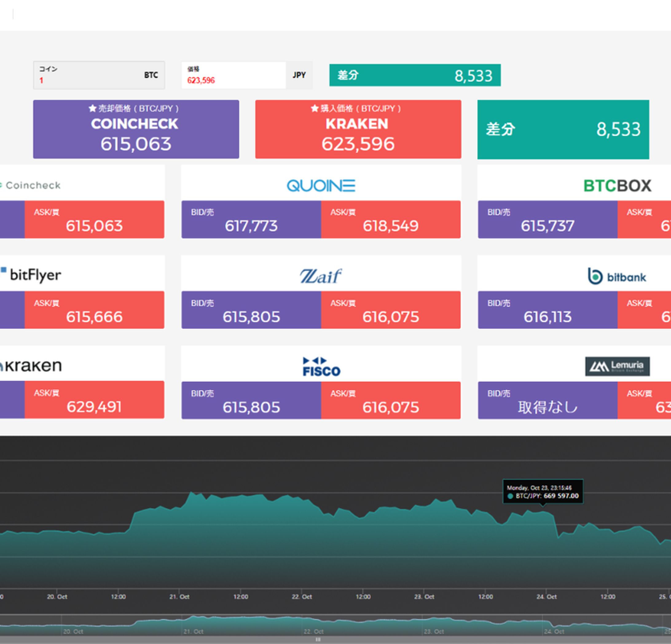671x644 pixels.
Task: Click Zaif ASK price 616,075
Action: point(390,310)
